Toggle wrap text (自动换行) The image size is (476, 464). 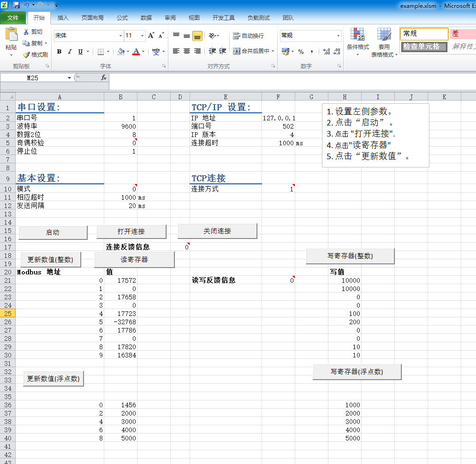249,36
